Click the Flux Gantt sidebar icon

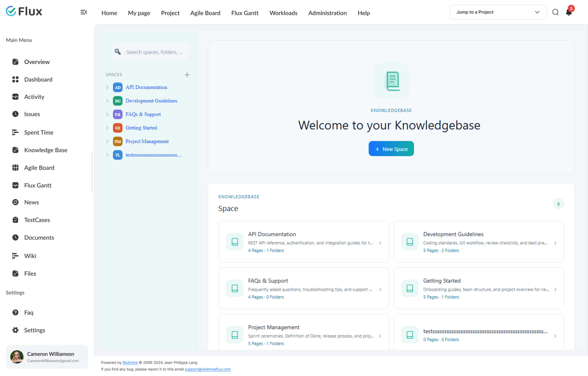coord(15,185)
